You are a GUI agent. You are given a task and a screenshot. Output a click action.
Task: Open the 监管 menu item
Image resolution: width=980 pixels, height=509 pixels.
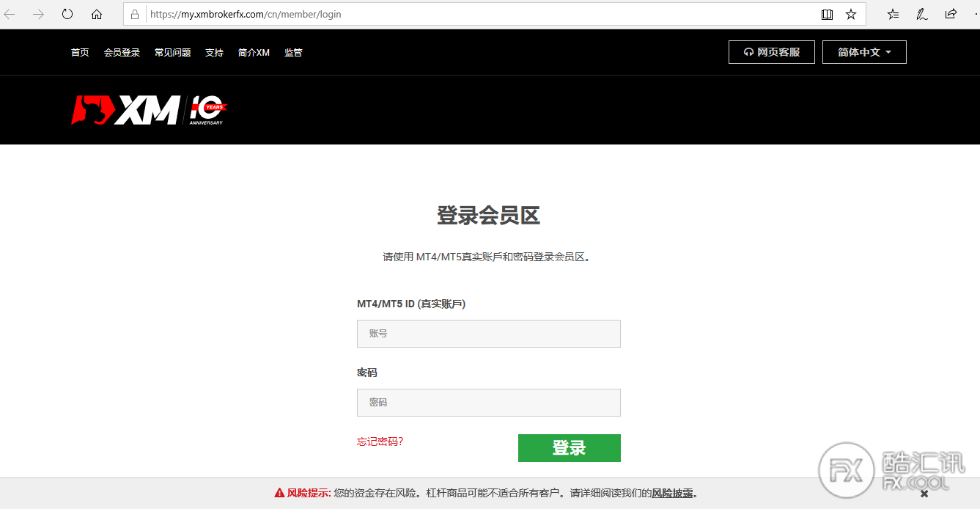(293, 53)
